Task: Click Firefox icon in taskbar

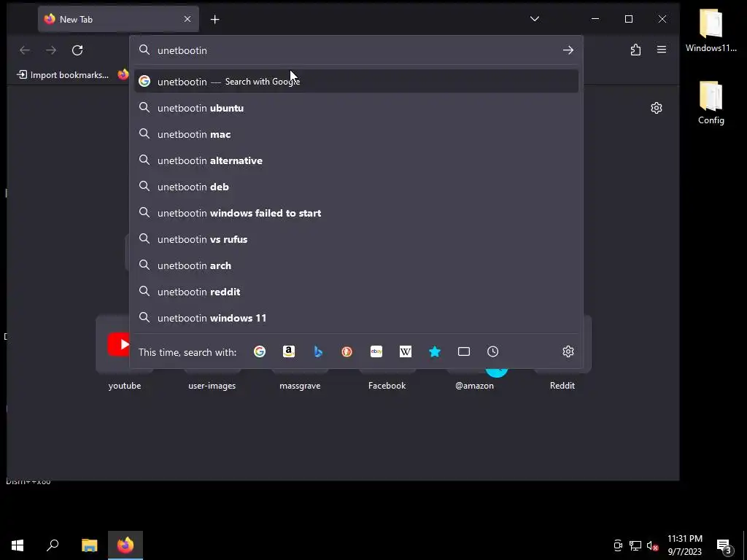Action: point(125,545)
